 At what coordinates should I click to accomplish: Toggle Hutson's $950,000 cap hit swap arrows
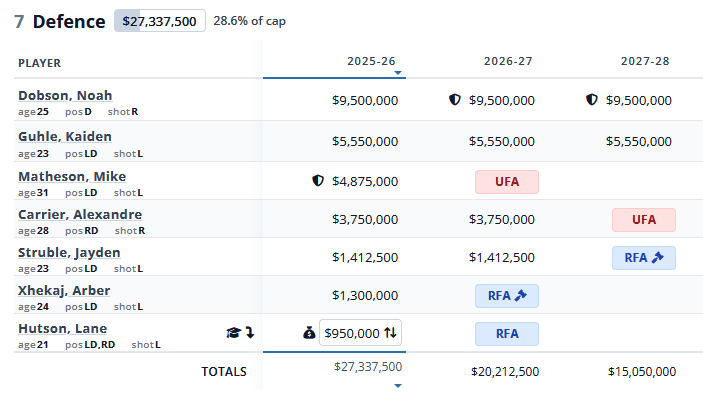pyautogui.click(x=390, y=333)
